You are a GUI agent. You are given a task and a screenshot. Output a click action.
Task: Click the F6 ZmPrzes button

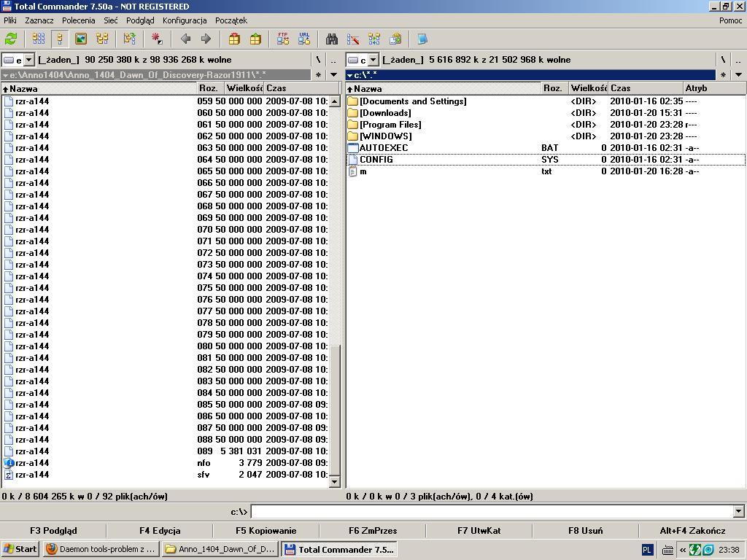pos(373,531)
